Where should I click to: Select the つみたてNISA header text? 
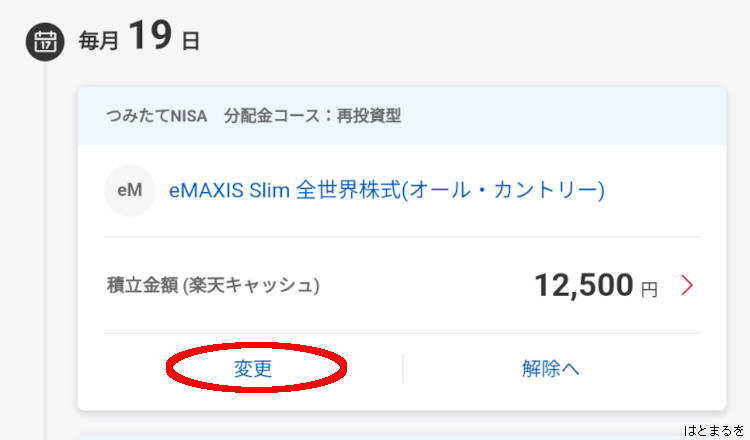click(x=156, y=116)
